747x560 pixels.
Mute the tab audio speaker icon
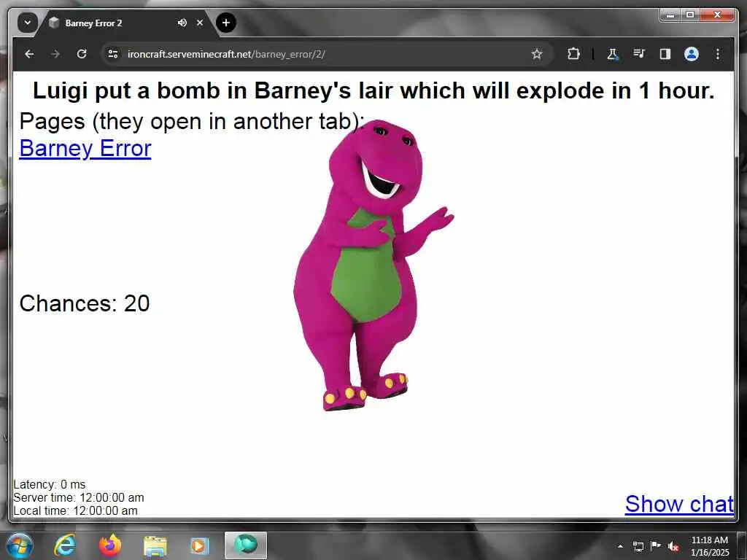(182, 23)
